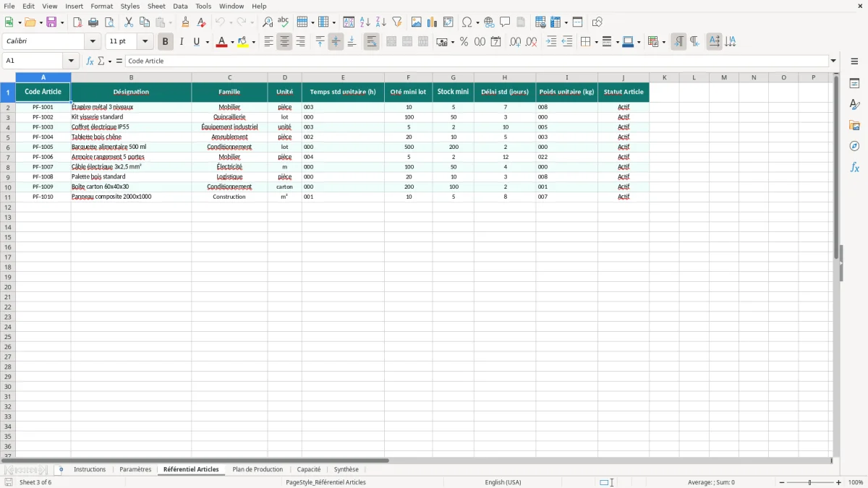Viewport: 868px width, 488px height.
Task: Open the Data menu
Action: point(180,6)
